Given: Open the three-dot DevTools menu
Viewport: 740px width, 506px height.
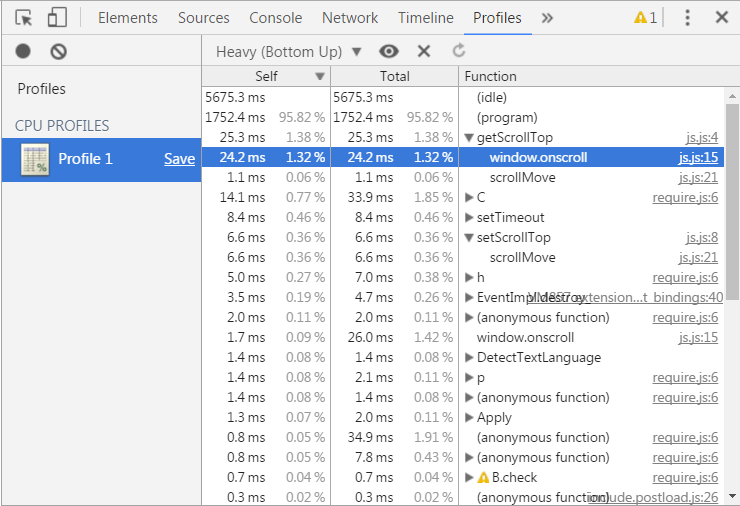Looking at the screenshot, I should point(687,18).
